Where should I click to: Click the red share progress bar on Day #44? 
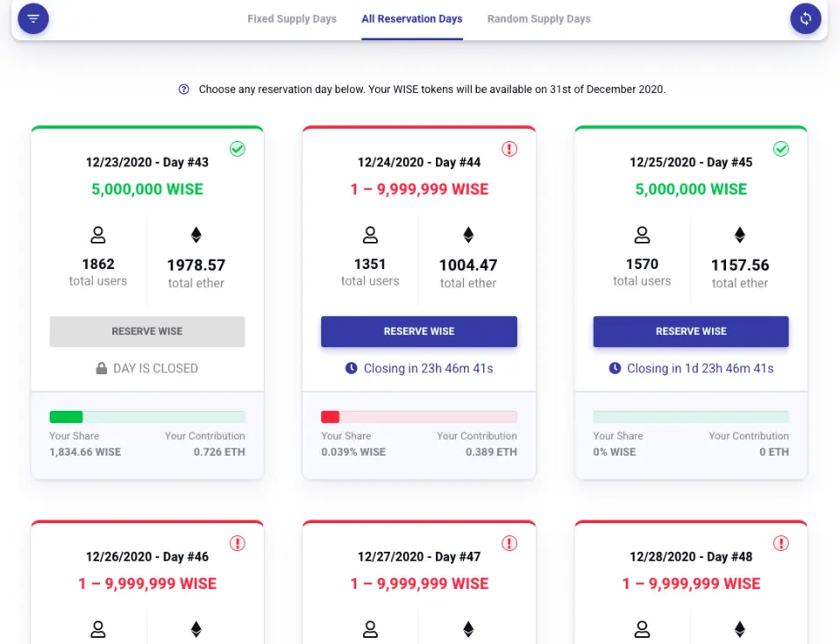pyautogui.click(x=419, y=417)
